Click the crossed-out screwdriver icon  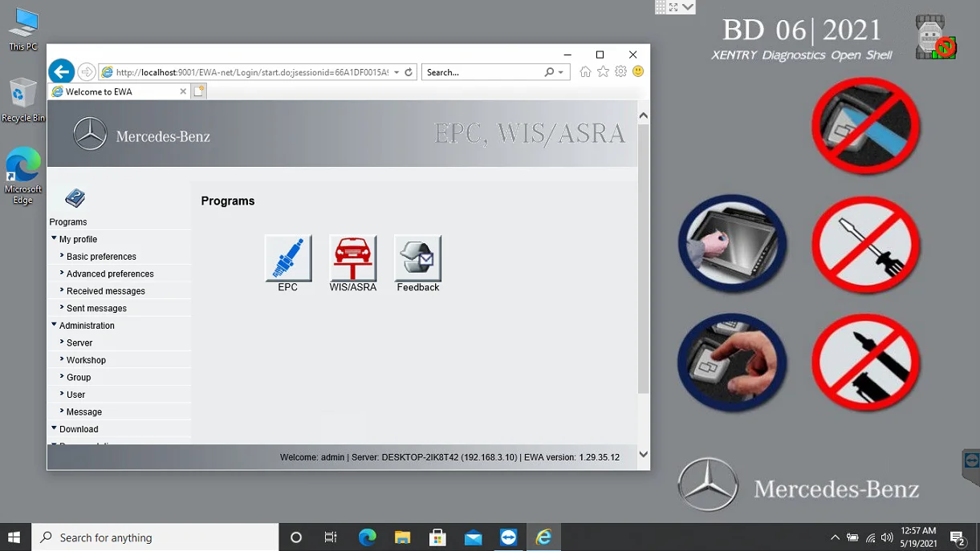(865, 244)
